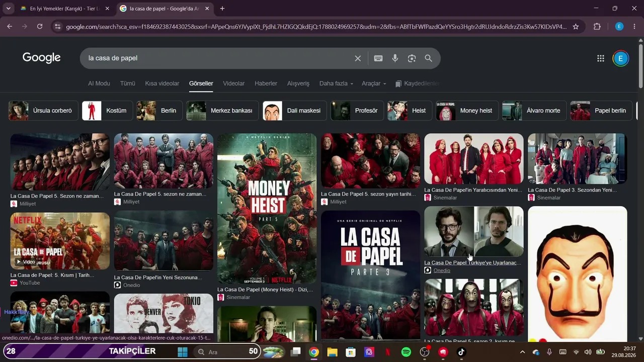The height and width of the screenshot is (362, 644).
Task: Filter images by 'Kostüm' chip
Action: (107, 111)
